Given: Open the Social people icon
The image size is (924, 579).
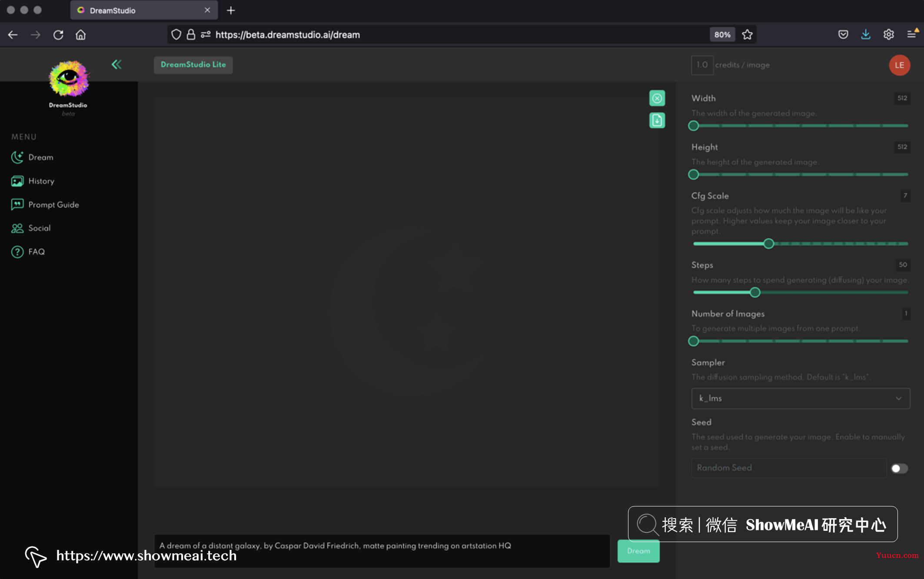Looking at the screenshot, I should [17, 228].
